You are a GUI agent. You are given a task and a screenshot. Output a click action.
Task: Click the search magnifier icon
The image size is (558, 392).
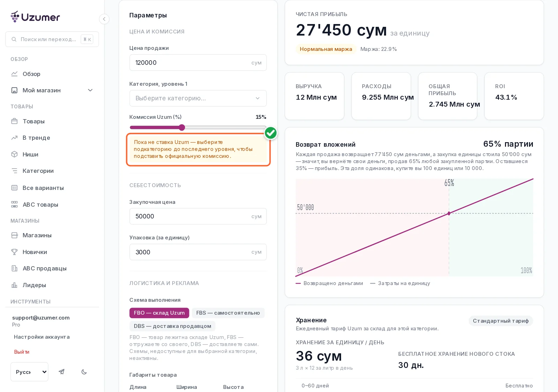coord(14,39)
